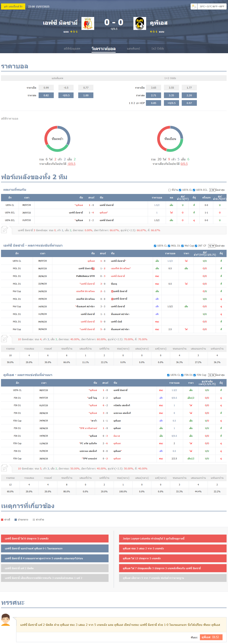
Task: Click note icon under KuPS results summary
Action: tap(4, 468)
